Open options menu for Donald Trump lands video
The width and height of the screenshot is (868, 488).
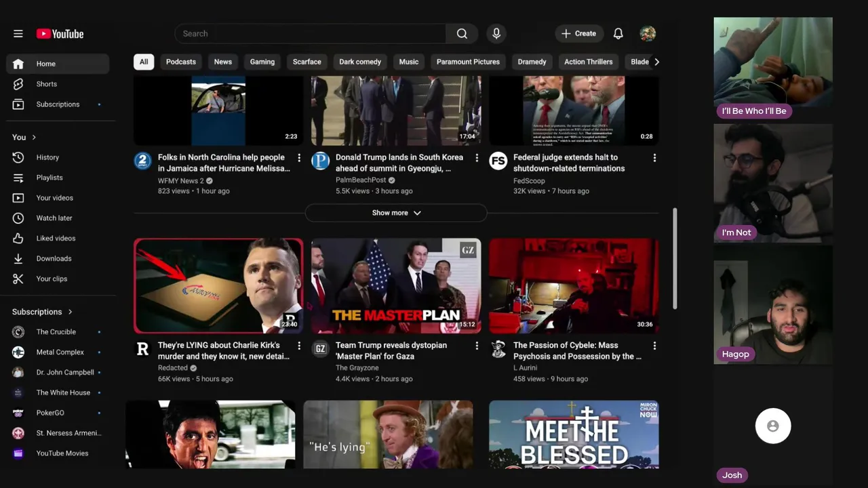point(477,158)
